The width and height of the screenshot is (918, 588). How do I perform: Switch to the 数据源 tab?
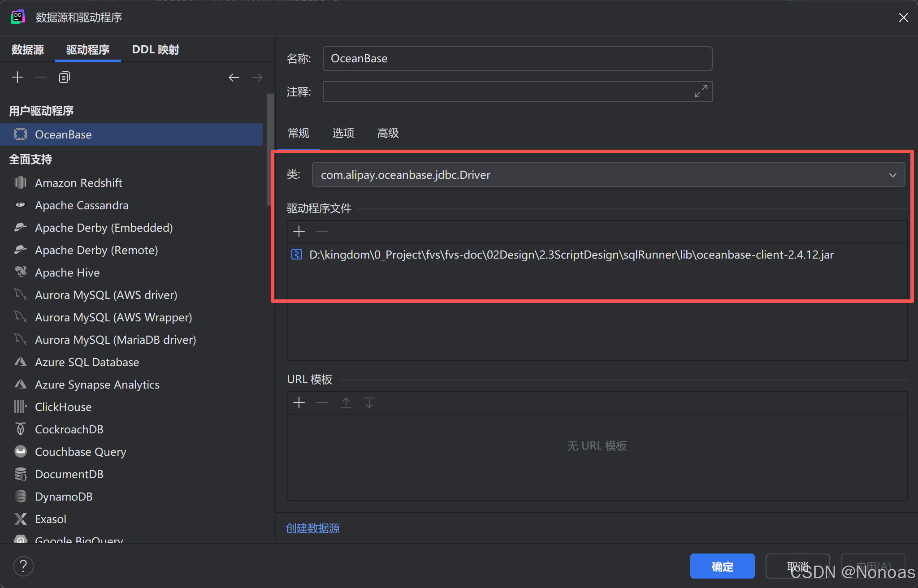click(x=28, y=50)
